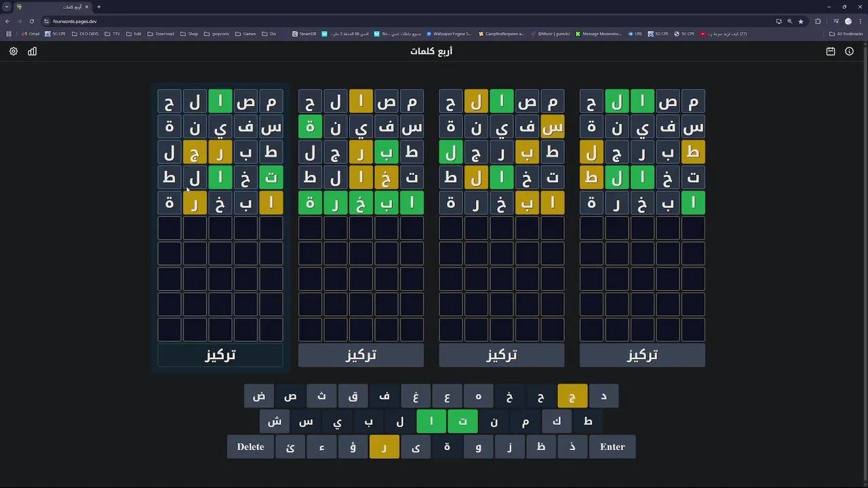Click the ع key on the keyboard
Viewport: 868px width, 488px height.
447,396
